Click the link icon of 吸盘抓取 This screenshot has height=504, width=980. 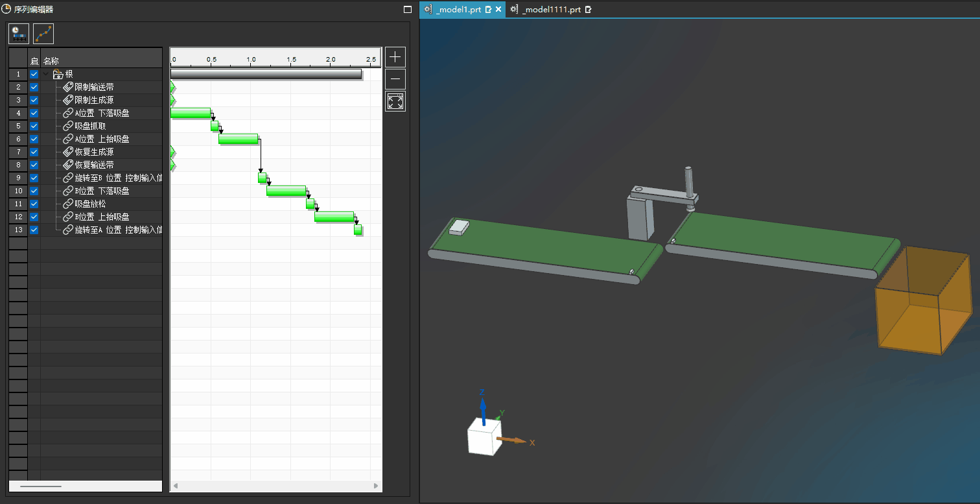[x=68, y=126]
